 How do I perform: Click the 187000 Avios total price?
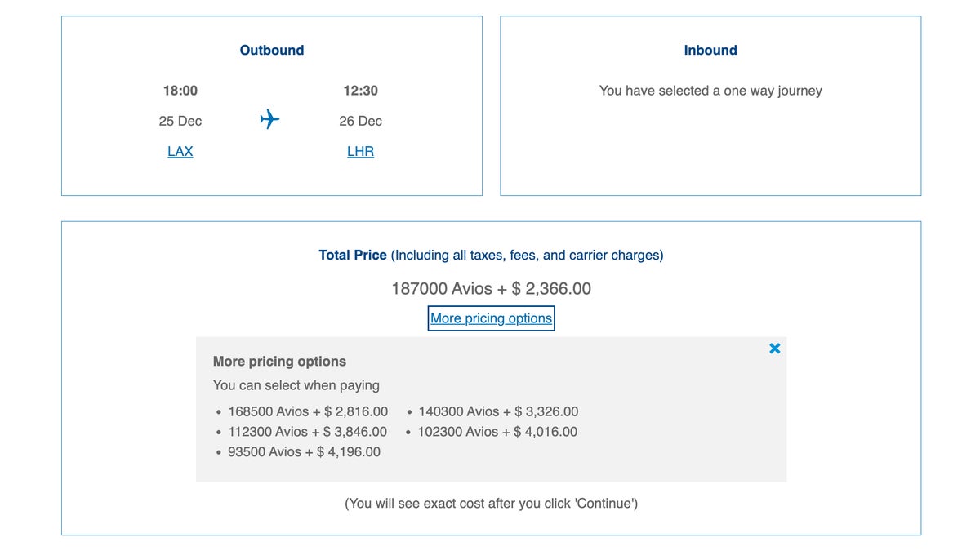point(490,288)
